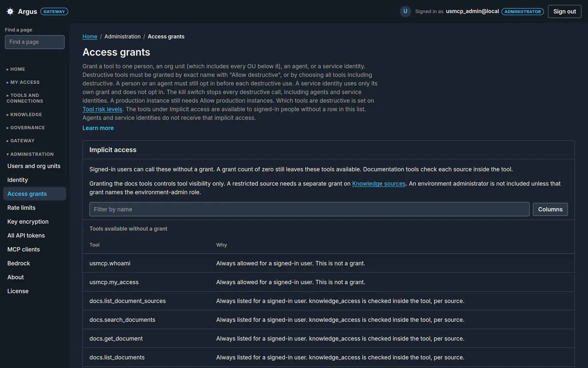The image size is (588, 368).
Task: Focus the Find a page search box
Action: point(35,42)
